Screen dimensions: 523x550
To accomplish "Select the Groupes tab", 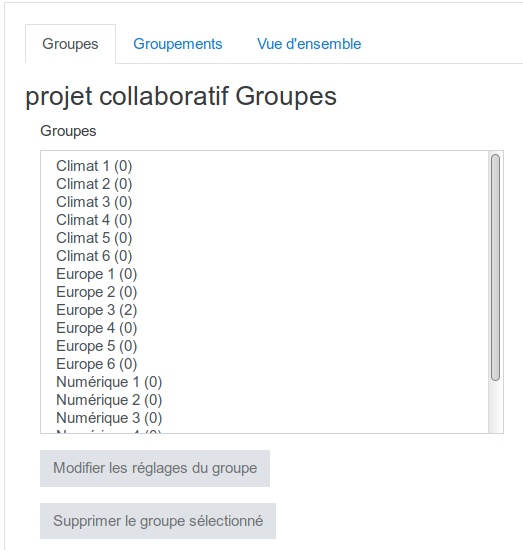I will click(x=70, y=44).
